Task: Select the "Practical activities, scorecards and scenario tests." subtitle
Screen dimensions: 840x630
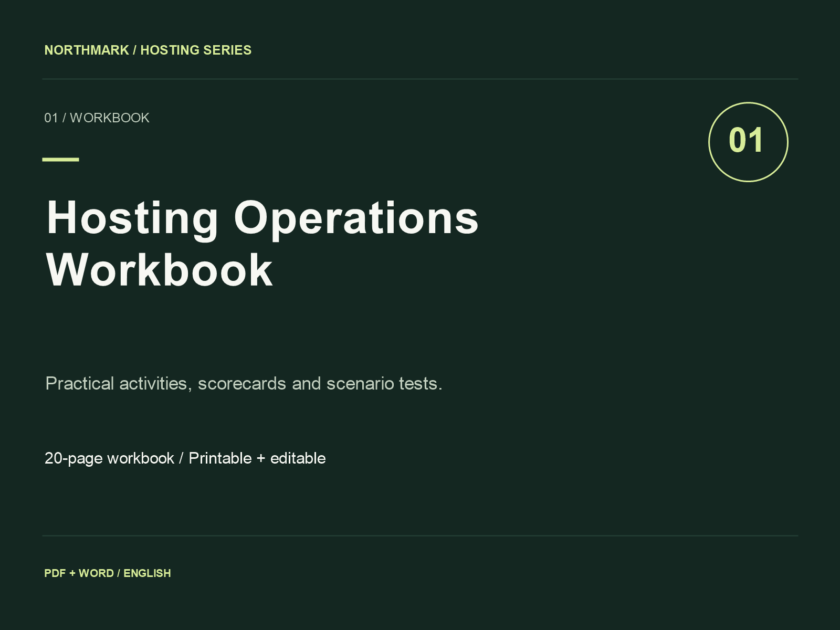Action: coord(244,384)
